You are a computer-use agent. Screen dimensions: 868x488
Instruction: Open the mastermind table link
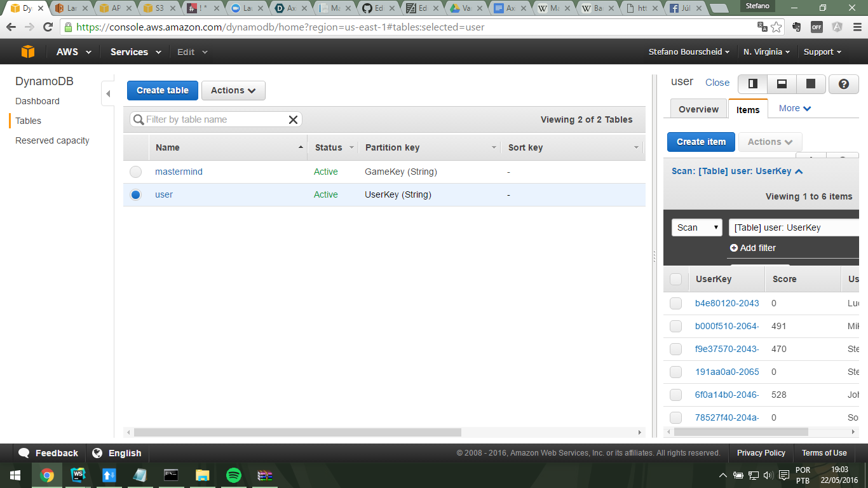179,172
